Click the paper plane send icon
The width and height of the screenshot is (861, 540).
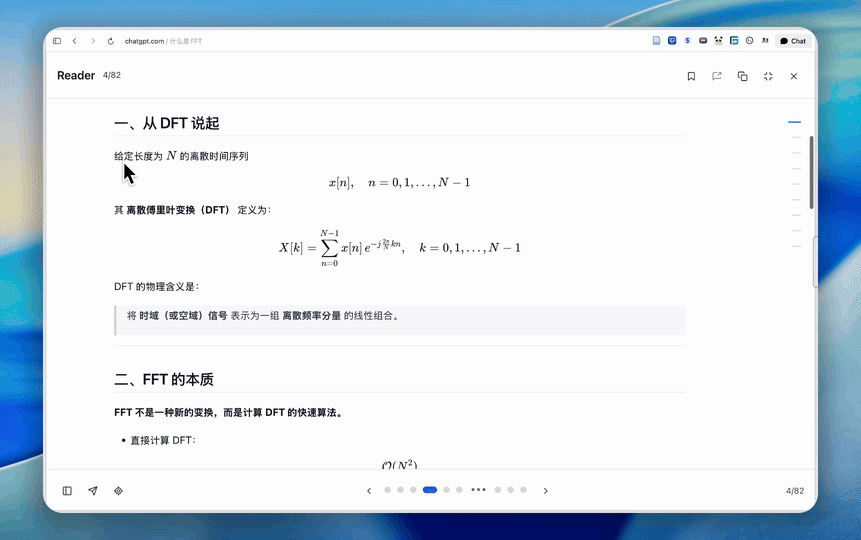pos(93,491)
